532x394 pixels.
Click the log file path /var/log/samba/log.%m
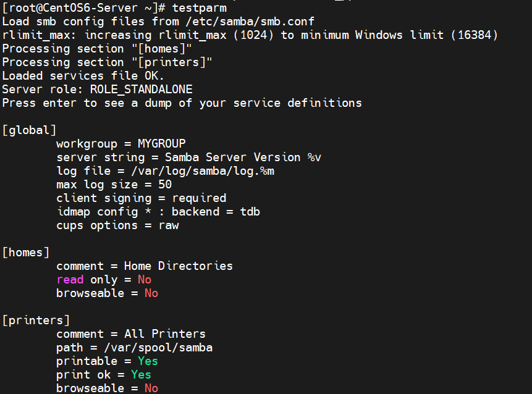(x=203, y=171)
